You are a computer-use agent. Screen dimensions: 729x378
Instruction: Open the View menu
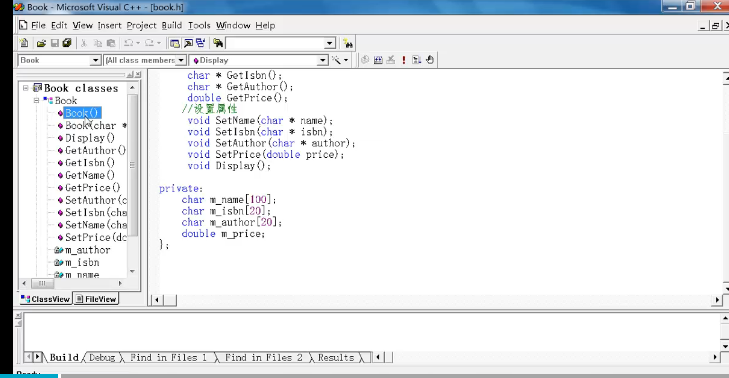pos(82,25)
